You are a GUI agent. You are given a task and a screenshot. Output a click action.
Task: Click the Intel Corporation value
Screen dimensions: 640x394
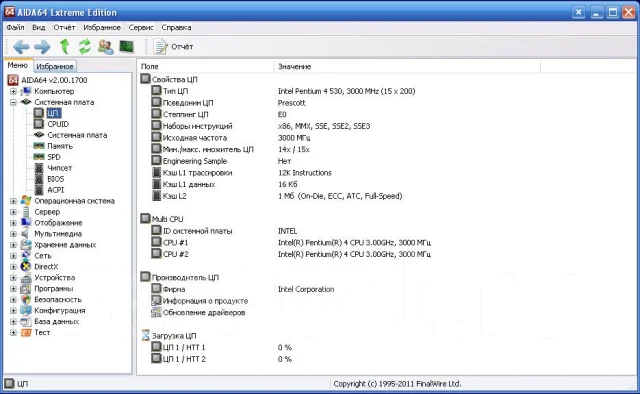[x=306, y=289]
